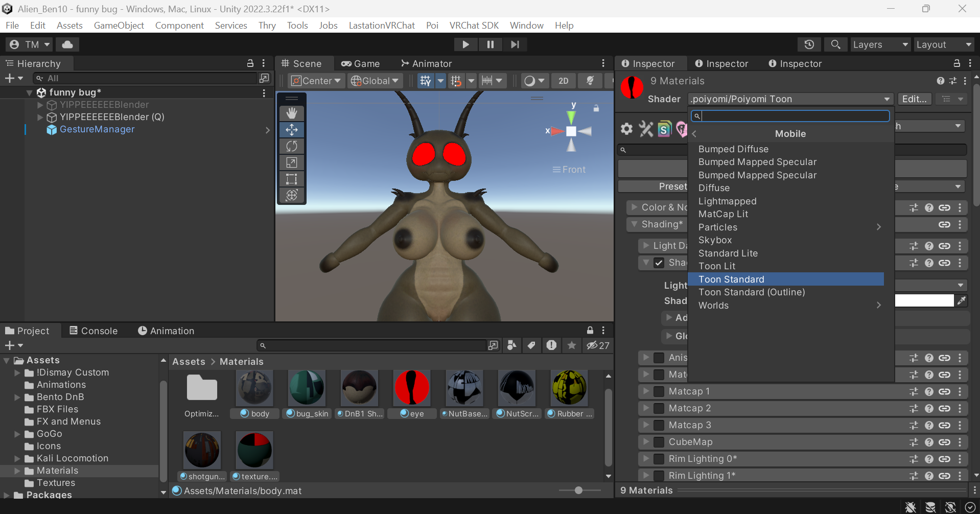This screenshot has width=980, height=514.
Task: Switch to the Game tab
Action: click(361, 64)
